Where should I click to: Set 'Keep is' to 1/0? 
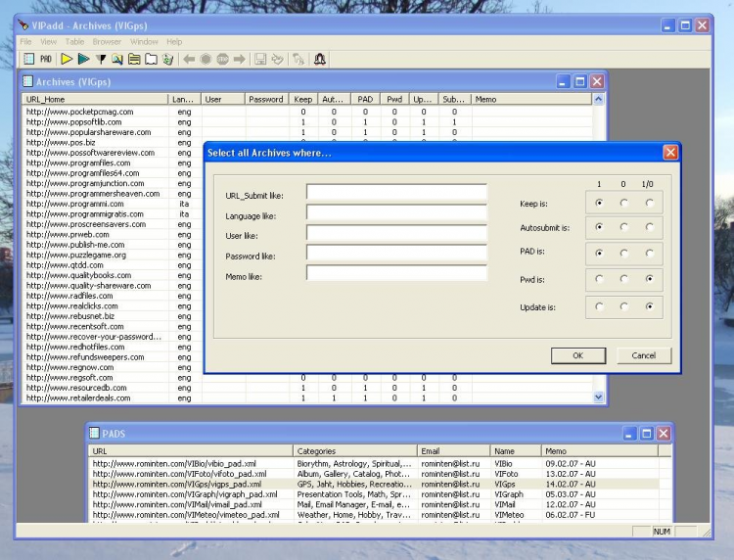(649, 203)
